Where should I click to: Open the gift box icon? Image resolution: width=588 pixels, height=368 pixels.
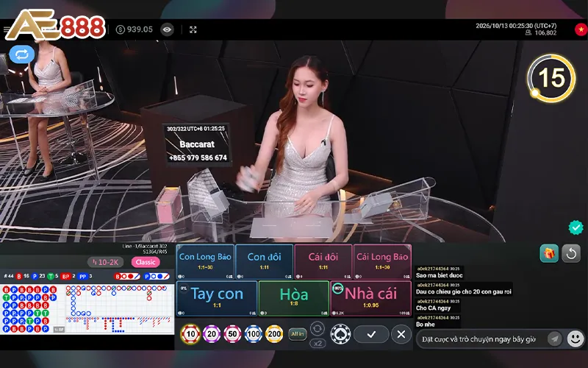[x=549, y=253]
